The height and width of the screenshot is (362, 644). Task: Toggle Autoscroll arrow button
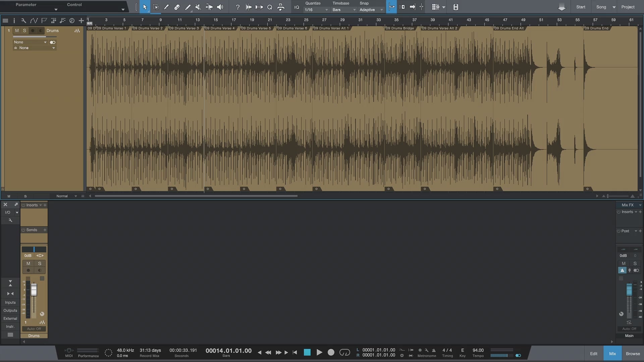[412, 7]
